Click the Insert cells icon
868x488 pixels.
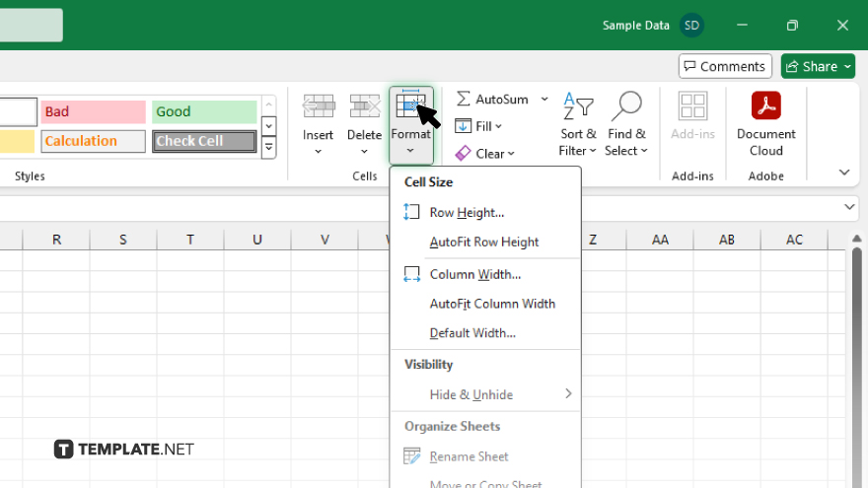pyautogui.click(x=318, y=106)
